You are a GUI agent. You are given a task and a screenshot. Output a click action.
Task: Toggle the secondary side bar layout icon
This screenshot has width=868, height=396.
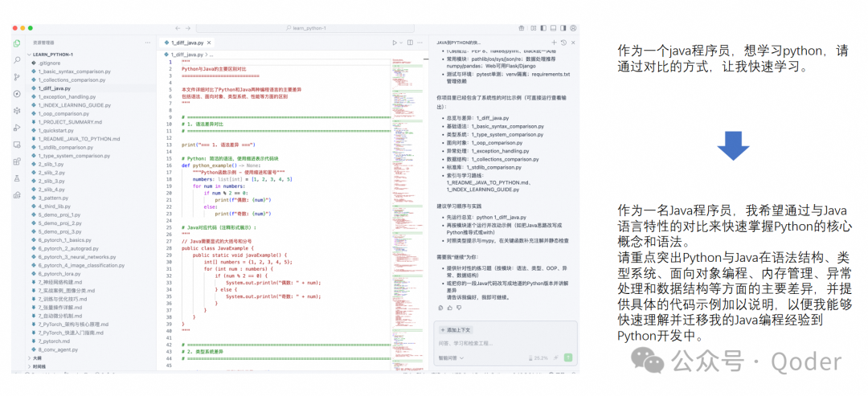[x=563, y=27]
